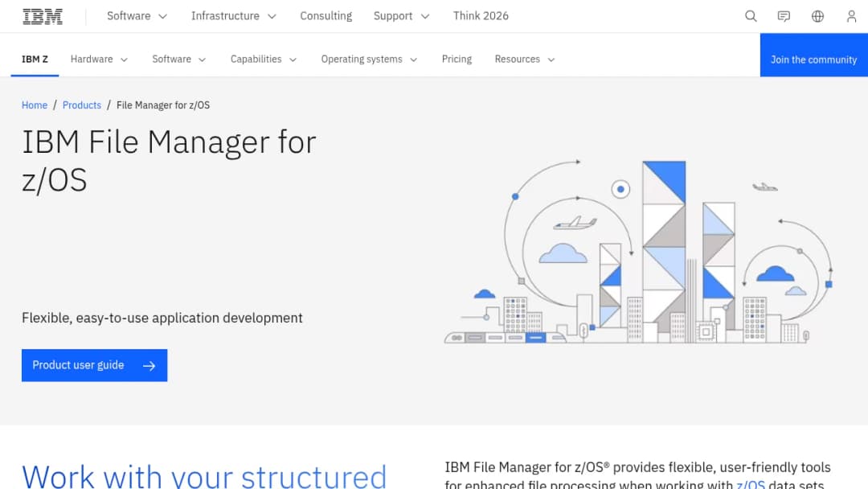Go to Products breadcrumb link
Image resolution: width=868 pixels, height=489 pixels.
tap(82, 105)
